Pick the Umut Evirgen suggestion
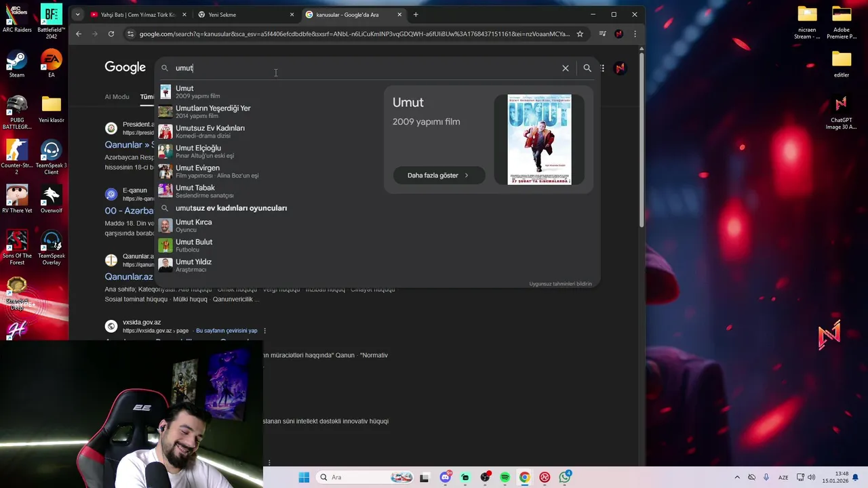The height and width of the screenshot is (488, 868). (269, 171)
